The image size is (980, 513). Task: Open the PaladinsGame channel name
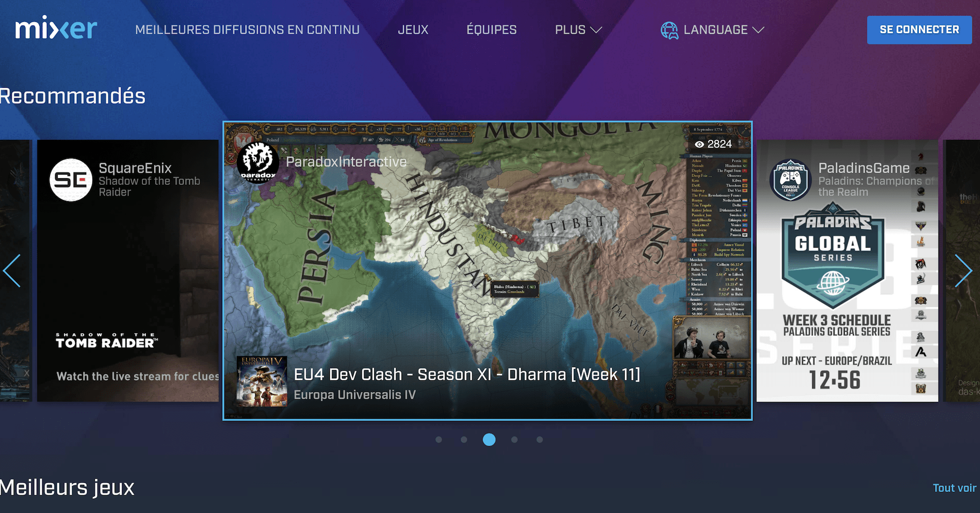tap(864, 168)
